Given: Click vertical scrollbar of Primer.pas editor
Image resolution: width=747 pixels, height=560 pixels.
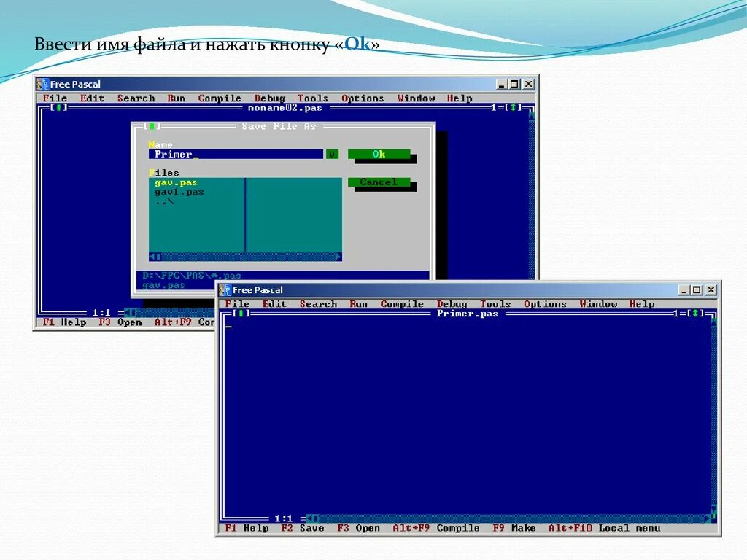Looking at the screenshot, I should [713, 416].
